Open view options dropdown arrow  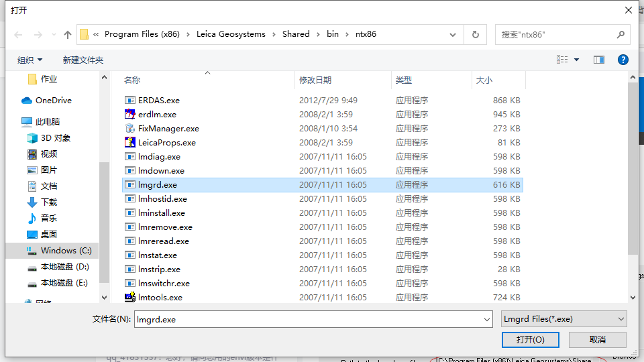click(x=577, y=60)
